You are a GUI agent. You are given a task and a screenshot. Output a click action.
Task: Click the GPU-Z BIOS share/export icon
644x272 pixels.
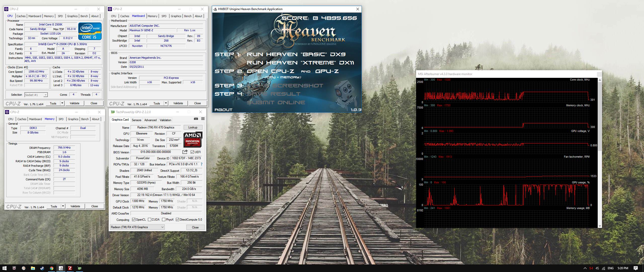(185, 152)
